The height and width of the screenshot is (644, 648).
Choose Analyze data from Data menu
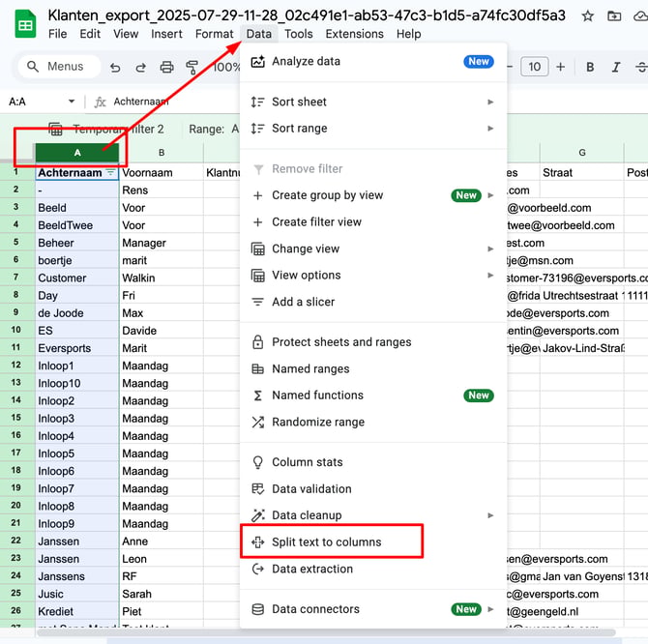coord(373,62)
